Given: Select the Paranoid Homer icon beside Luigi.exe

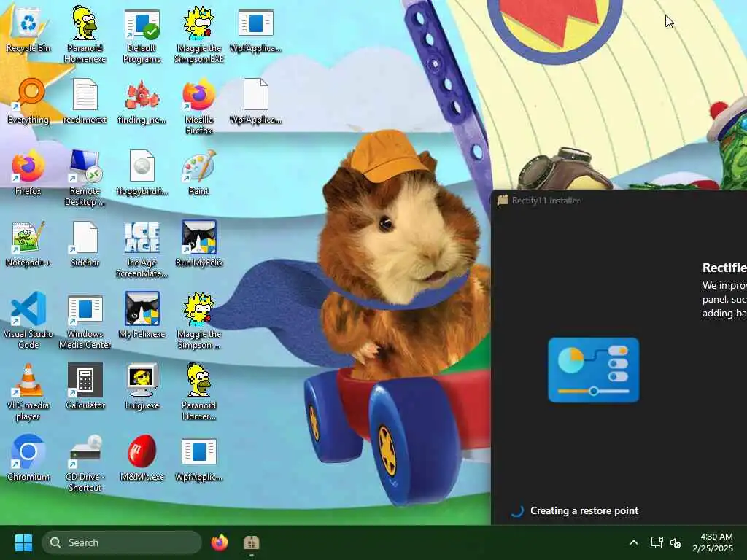Looking at the screenshot, I should 198,392.
